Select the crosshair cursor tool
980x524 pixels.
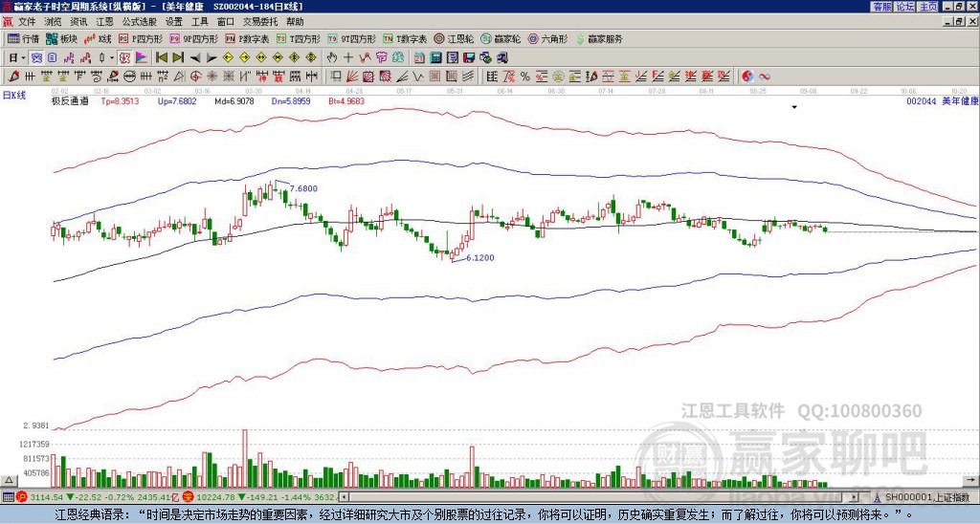pyautogui.click(x=348, y=58)
